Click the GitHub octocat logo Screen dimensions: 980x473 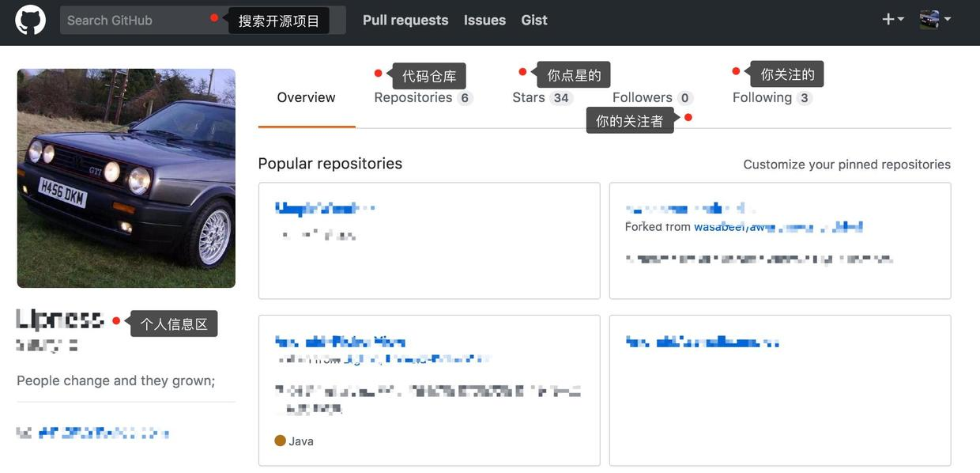coord(29,20)
